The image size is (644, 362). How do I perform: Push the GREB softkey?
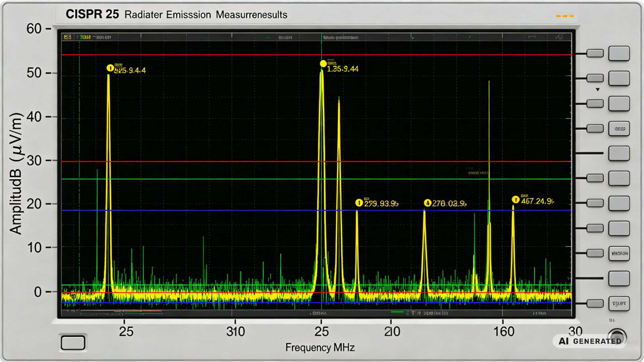click(x=619, y=129)
